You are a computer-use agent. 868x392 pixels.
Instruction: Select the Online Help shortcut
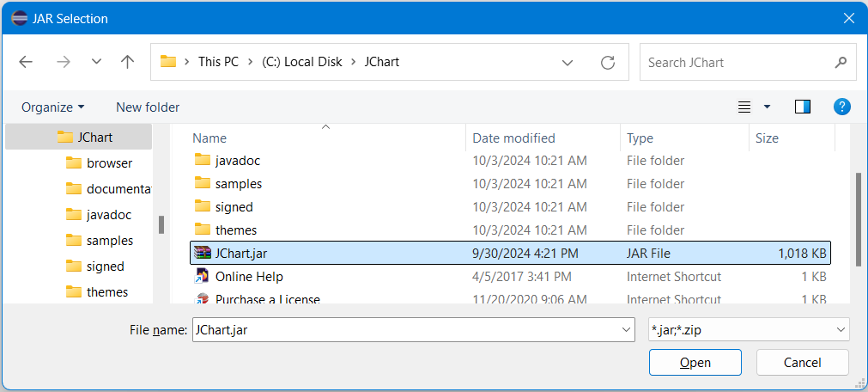[510, 276]
